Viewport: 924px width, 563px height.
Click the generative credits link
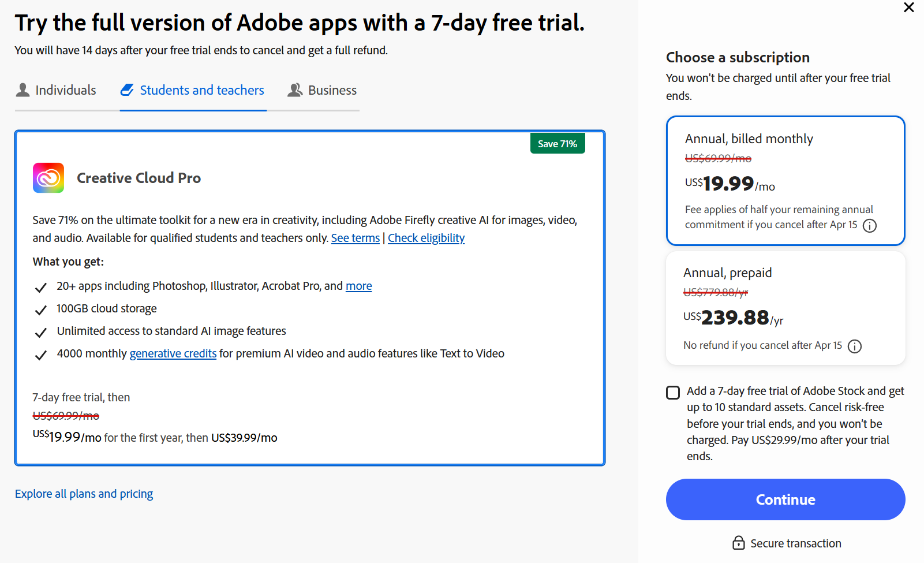(173, 353)
